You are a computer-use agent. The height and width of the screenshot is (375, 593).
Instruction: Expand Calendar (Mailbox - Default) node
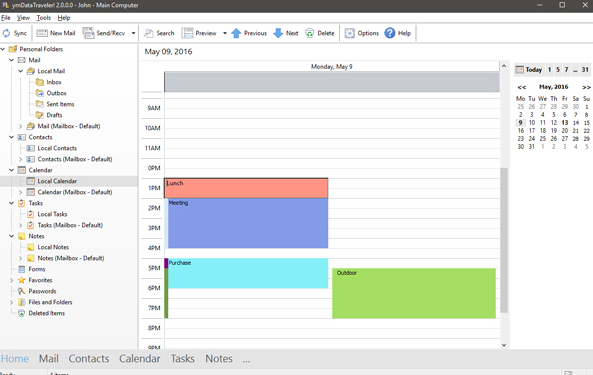(x=21, y=192)
